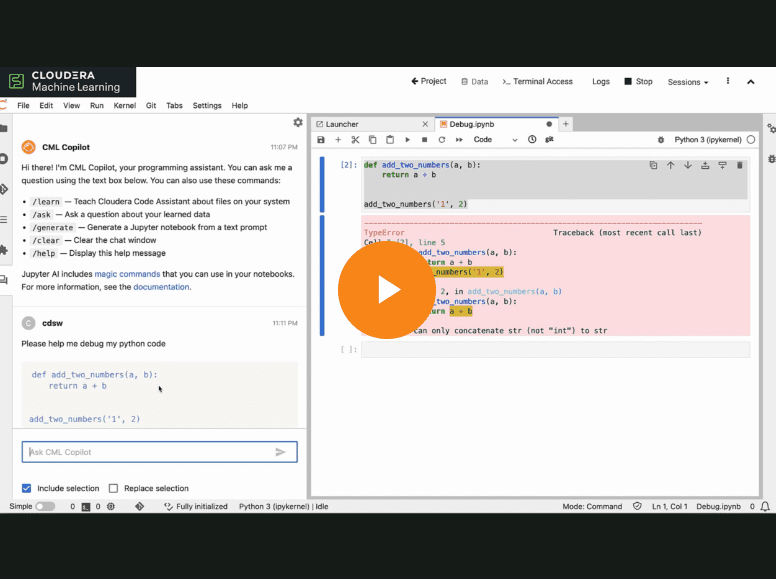Viewport: 776px width, 579px height.
Task: Open a new launcher tab with plus
Action: pos(566,124)
